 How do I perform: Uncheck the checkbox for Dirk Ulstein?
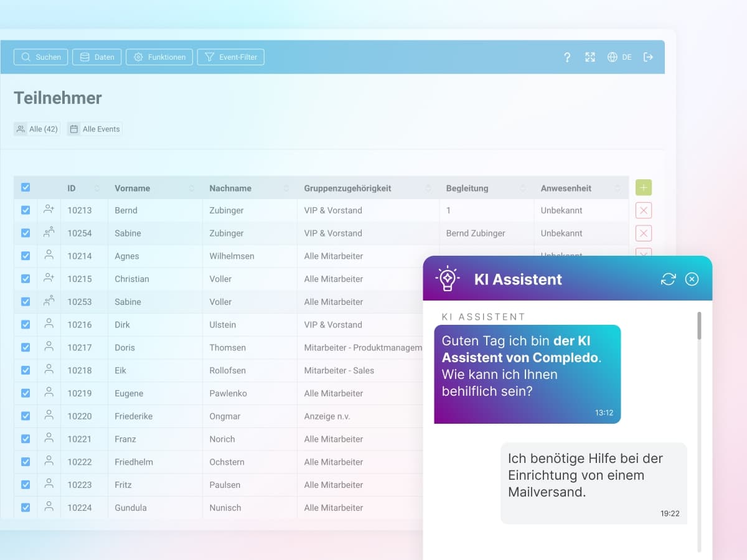(26, 325)
